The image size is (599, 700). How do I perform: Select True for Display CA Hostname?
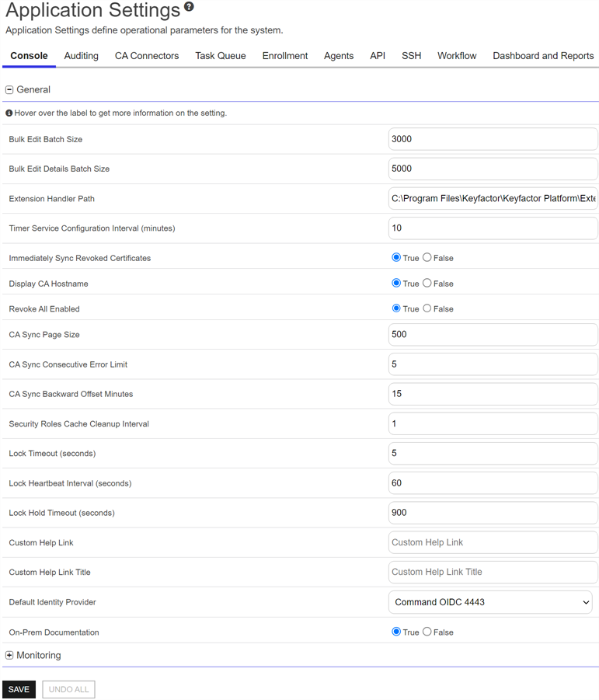396,283
